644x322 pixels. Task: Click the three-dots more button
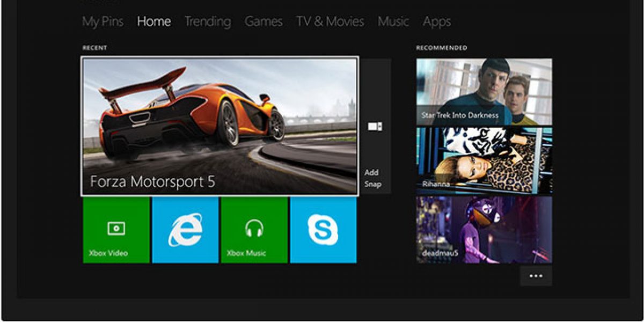click(536, 276)
